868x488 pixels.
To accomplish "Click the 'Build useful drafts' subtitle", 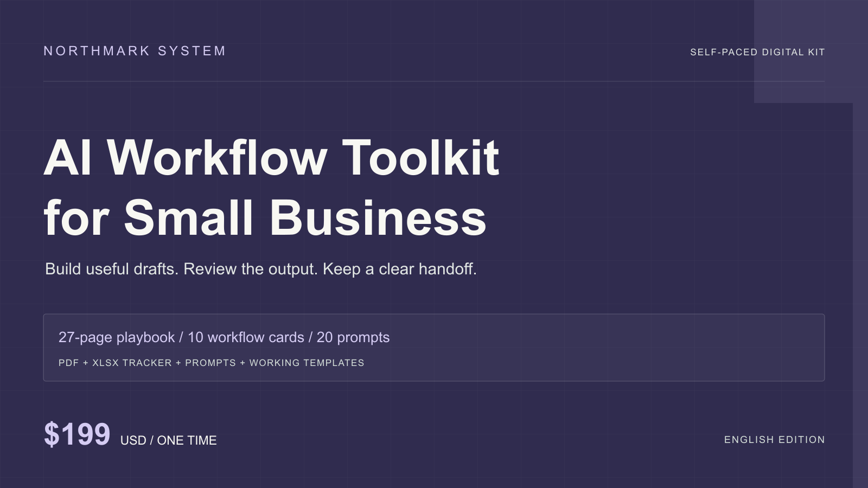I will tap(261, 269).
